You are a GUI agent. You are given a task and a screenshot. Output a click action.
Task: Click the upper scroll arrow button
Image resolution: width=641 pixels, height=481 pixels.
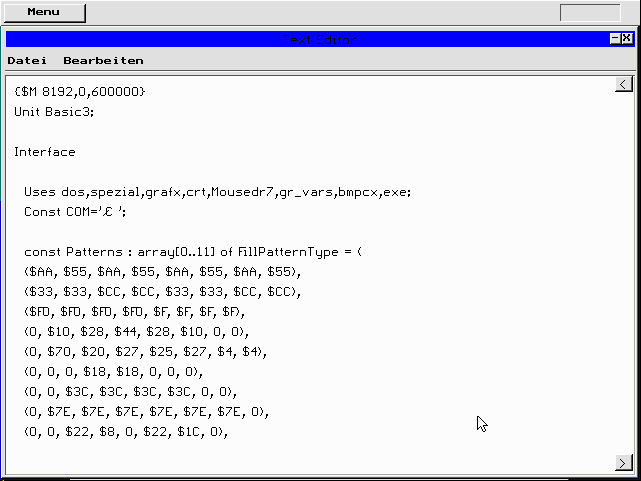tap(624, 85)
